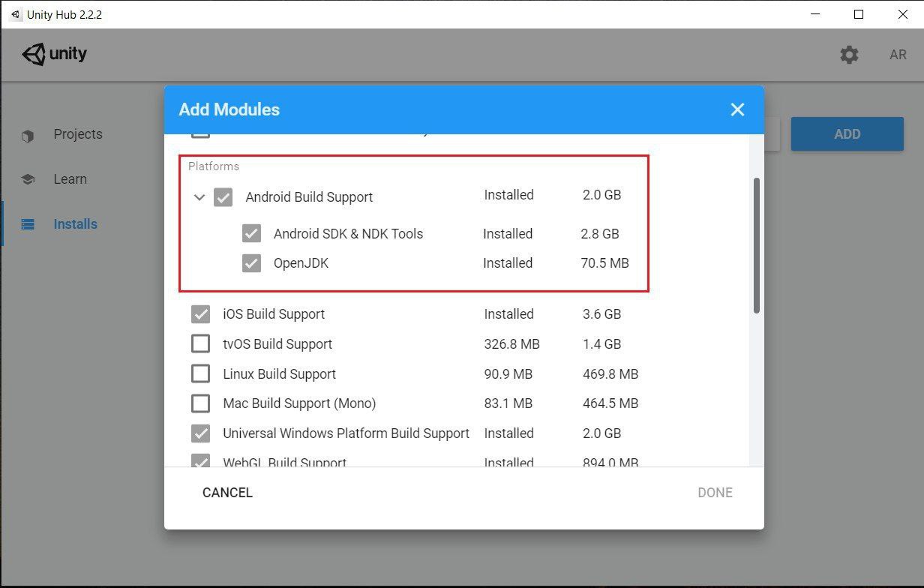Click the Add Modules dialog title
The image size is (924, 588).
[229, 109]
